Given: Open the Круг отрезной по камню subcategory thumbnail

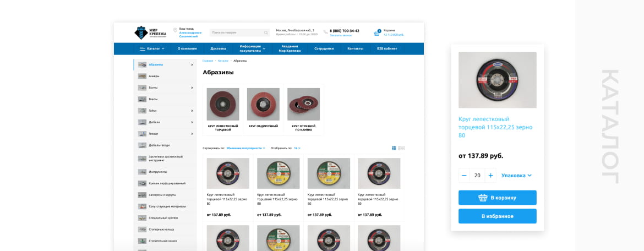Looking at the screenshot, I should 303,105.
